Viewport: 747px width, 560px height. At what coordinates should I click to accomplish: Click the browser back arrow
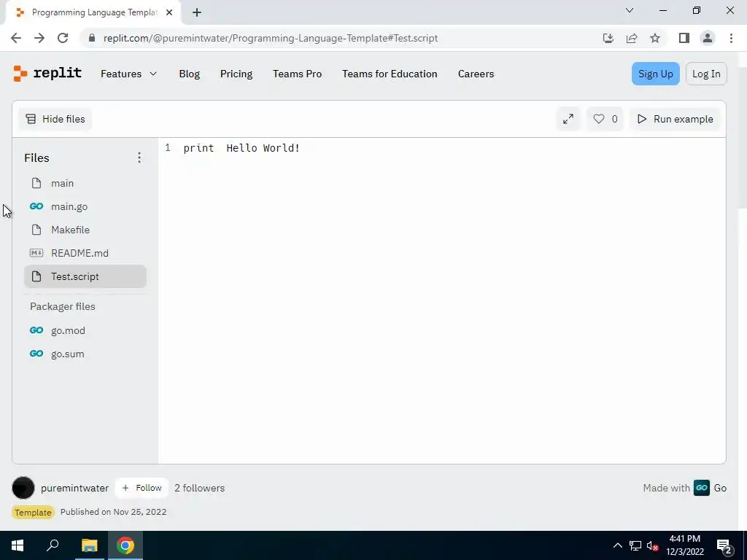[16, 38]
